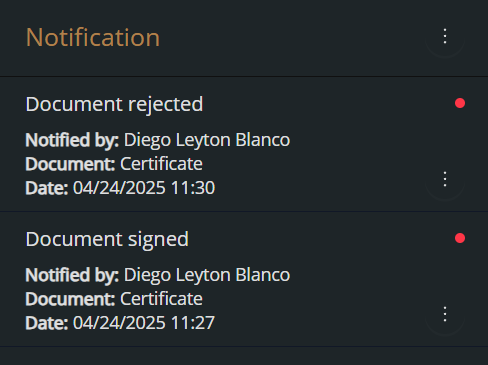
Task: Click the 04/24/2025 11:30 date
Action: pos(144,188)
